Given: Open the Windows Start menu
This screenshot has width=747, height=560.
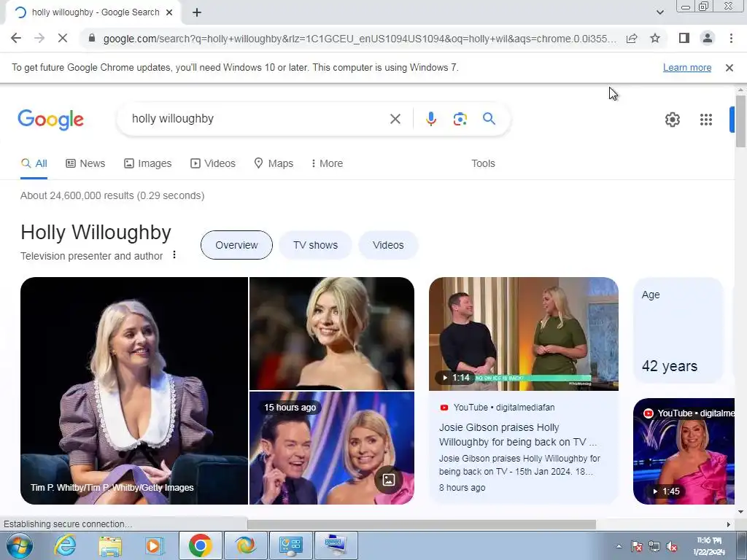Looking at the screenshot, I should pyautogui.click(x=19, y=545).
